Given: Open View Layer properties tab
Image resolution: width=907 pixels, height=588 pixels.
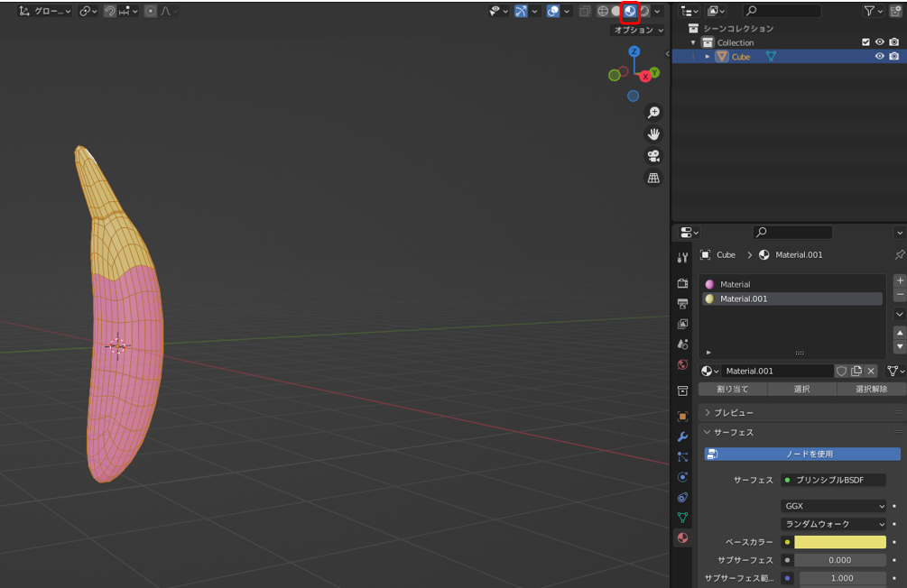Looking at the screenshot, I should pyautogui.click(x=682, y=324).
